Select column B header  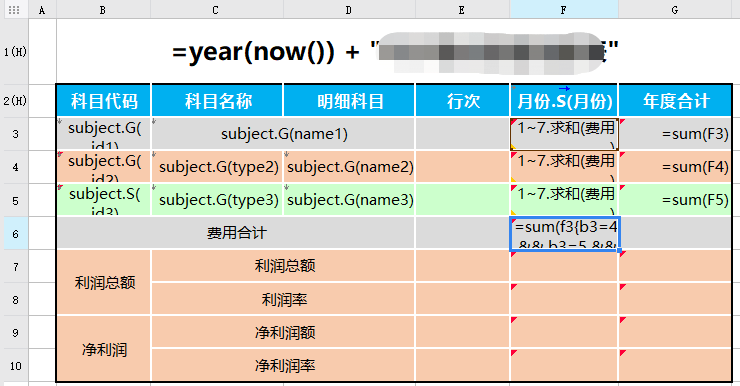tap(103, 9)
